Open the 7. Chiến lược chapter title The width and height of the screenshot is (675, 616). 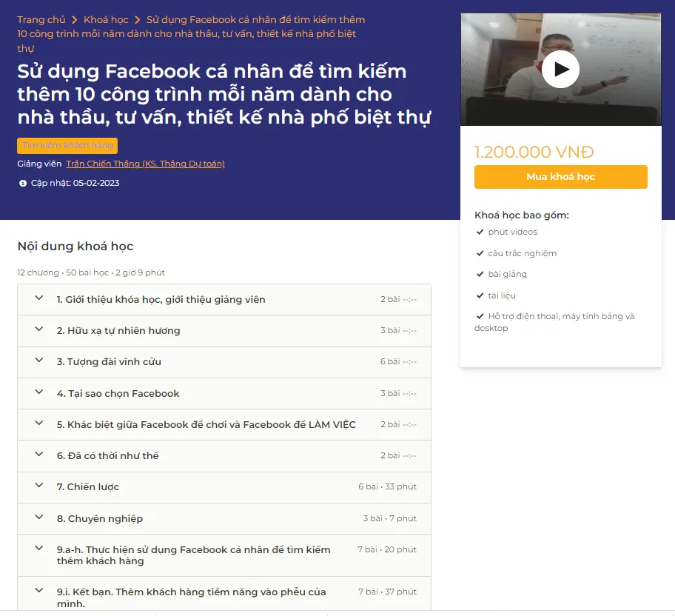tap(88, 487)
